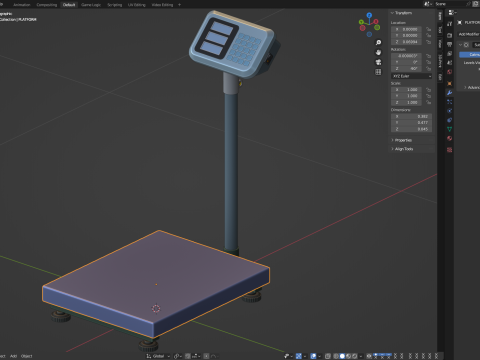Lock the Location X value
The width and height of the screenshot is (480, 360).
[x=429, y=29]
